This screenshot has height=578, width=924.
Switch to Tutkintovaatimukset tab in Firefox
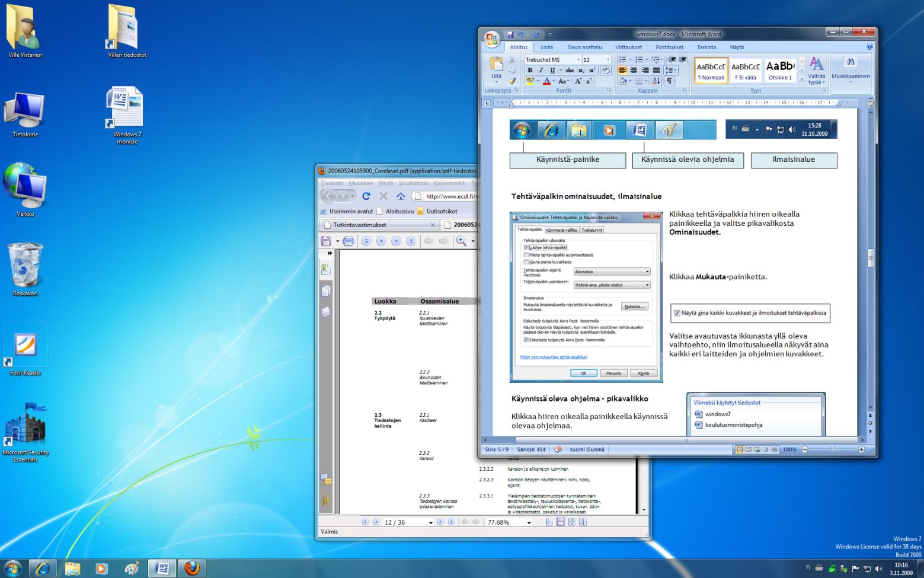tap(379, 225)
